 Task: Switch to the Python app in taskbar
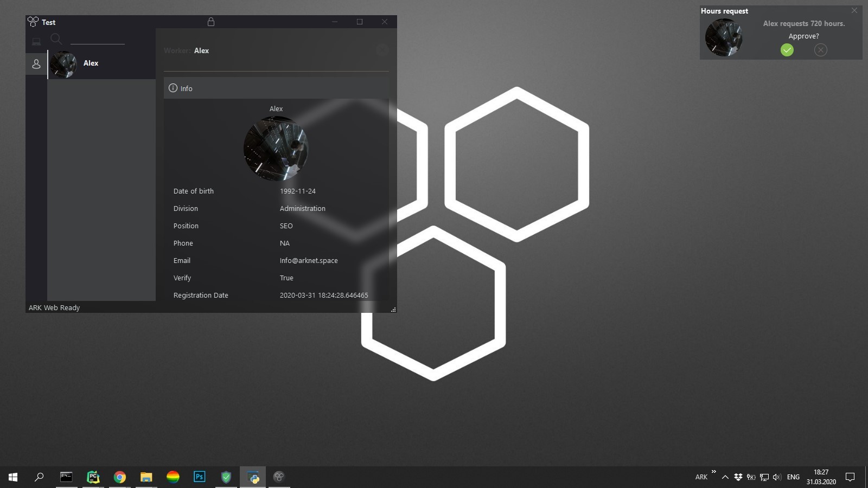253,477
